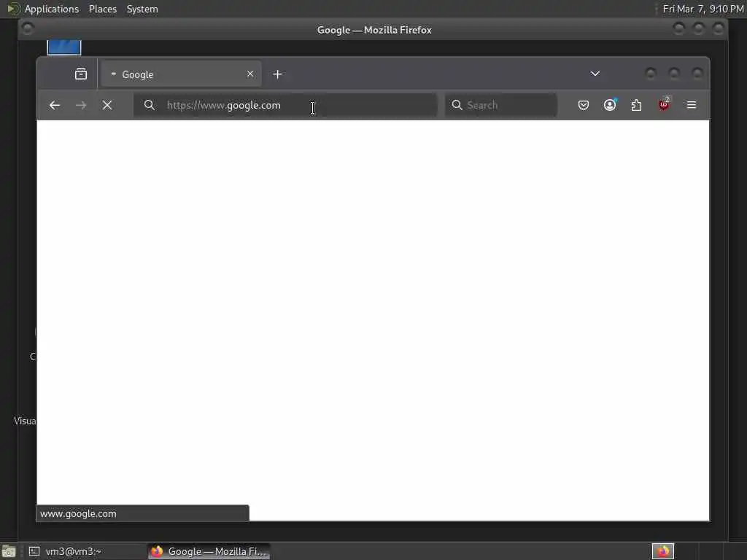
Task: Expand the list all tabs chevron
Action: click(595, 74)
